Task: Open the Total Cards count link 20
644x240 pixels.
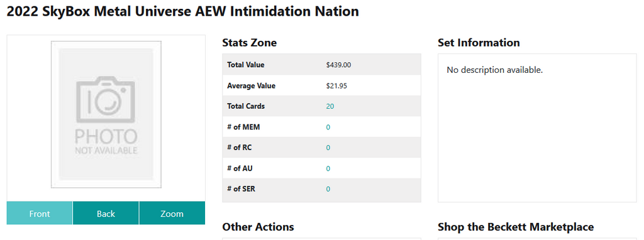Action: click(330, 106)
